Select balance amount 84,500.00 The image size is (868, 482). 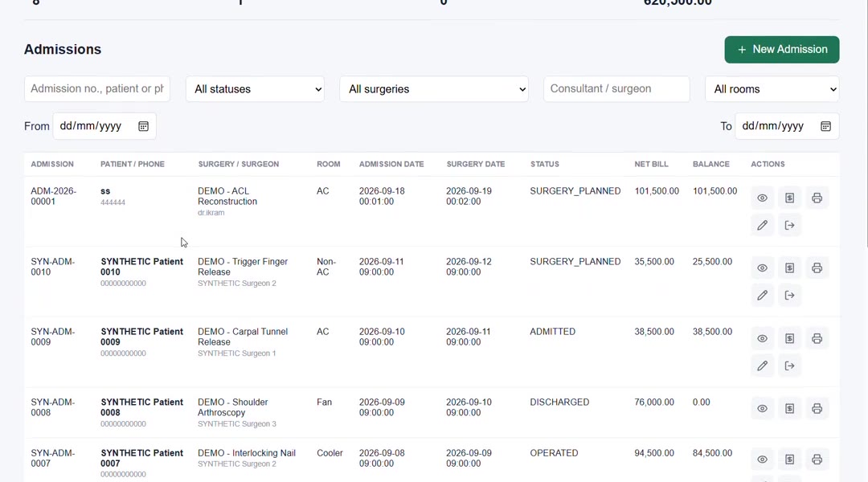(x=712, y=452)
